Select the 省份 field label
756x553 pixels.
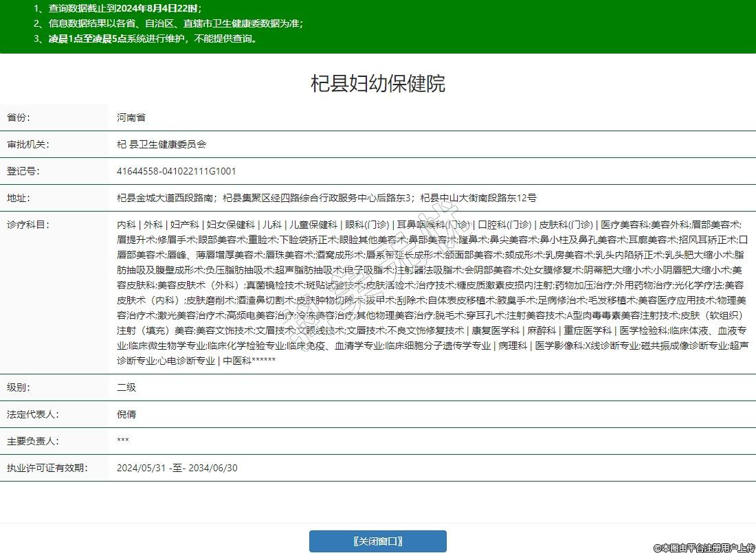(x=19, y=117)
